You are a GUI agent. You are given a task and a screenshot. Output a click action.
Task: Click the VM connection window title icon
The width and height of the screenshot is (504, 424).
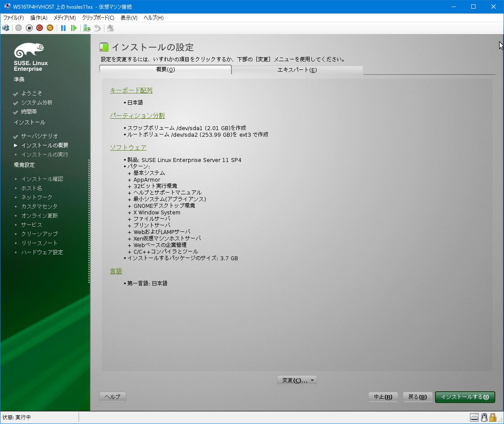coord(7,6)
